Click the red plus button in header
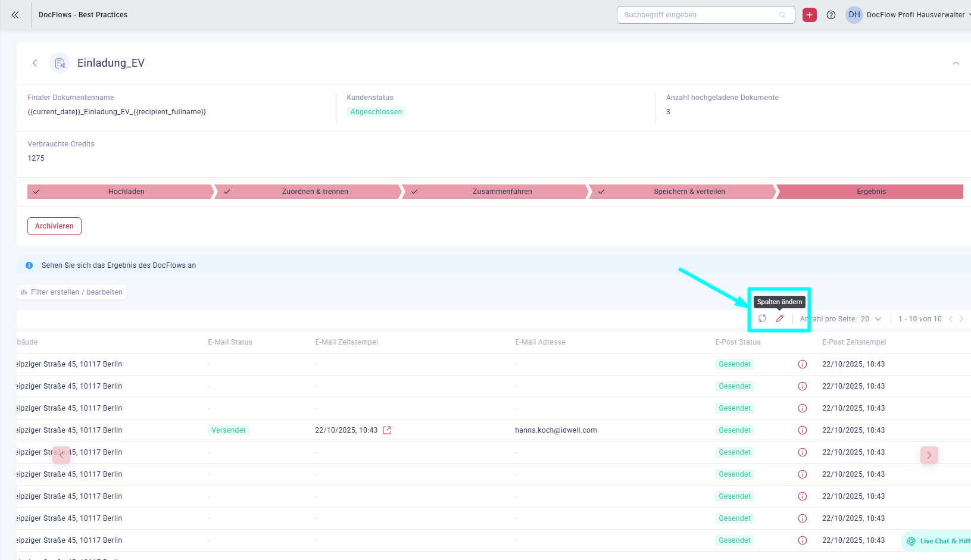 pos(809,15)
